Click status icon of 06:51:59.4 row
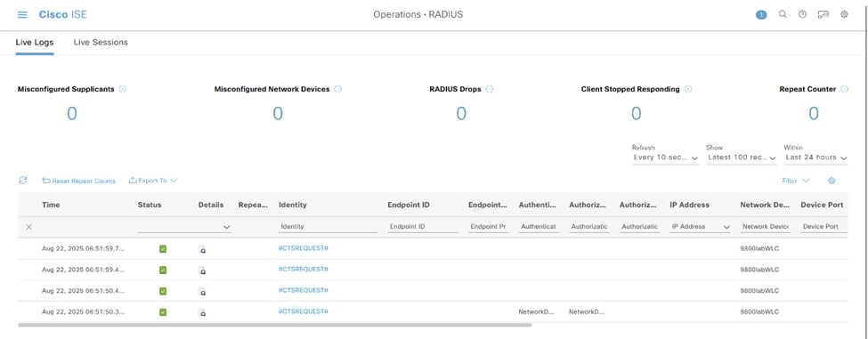 (163, 270)
